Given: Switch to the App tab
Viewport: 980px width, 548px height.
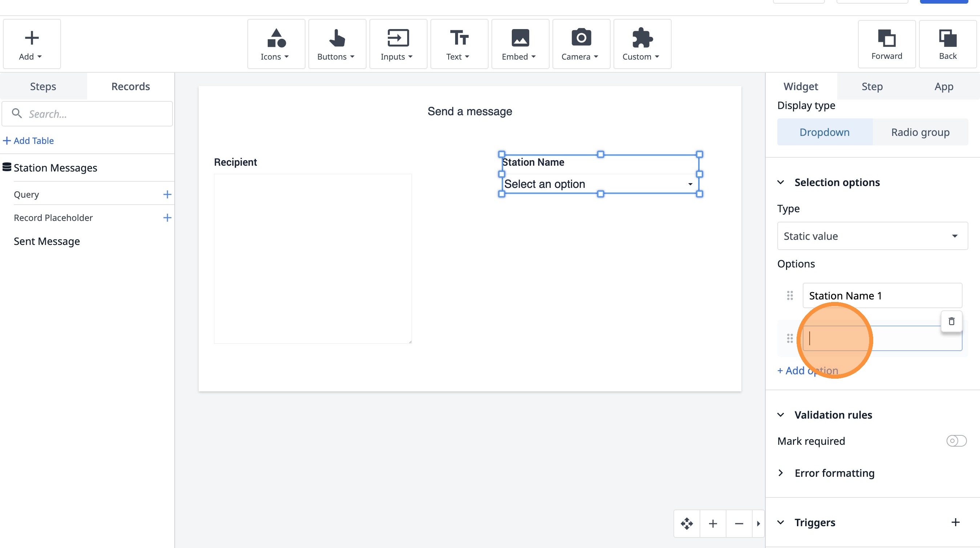Looking at the screenshot, I should click(943, 86).
